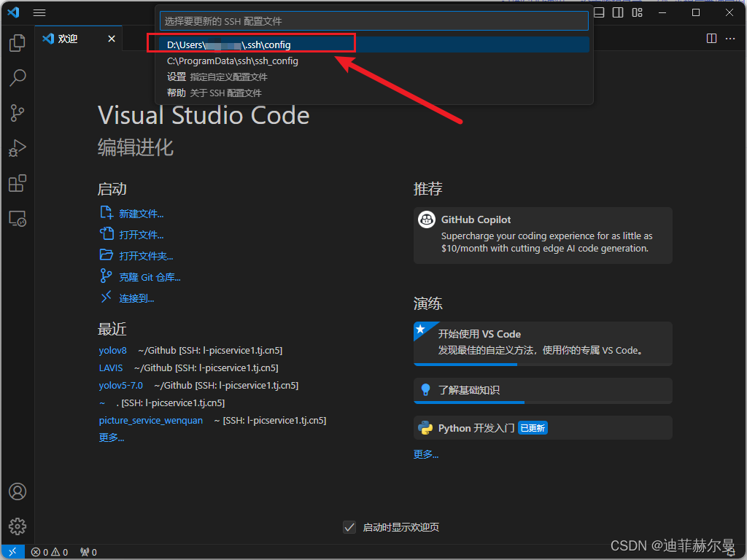Image resolution: width=747 pixels, height=560 pixels.
Task: Open 了解基础知识 walkthrough
Action: [543, 391]
